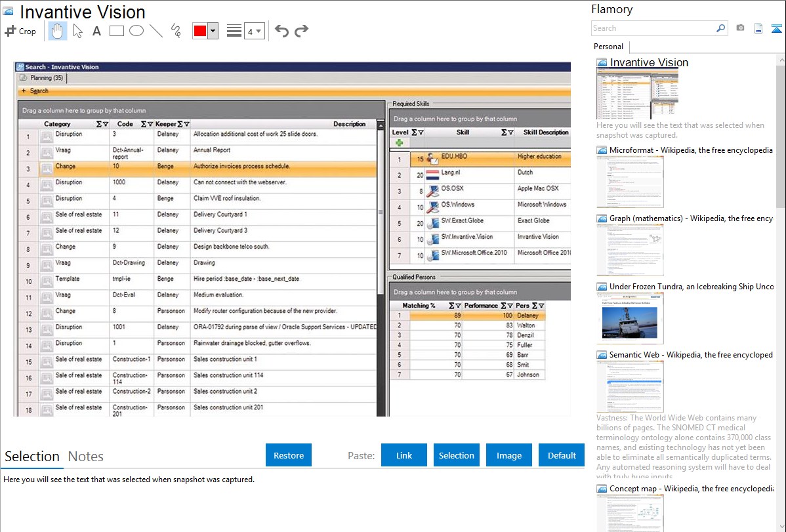Pick the ellipse drawing tool

136,31
